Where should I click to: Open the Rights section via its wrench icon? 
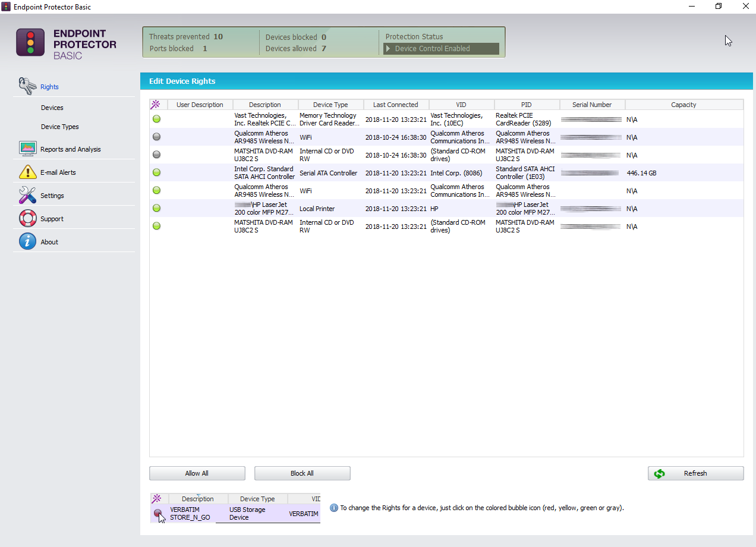pos(27,86)
